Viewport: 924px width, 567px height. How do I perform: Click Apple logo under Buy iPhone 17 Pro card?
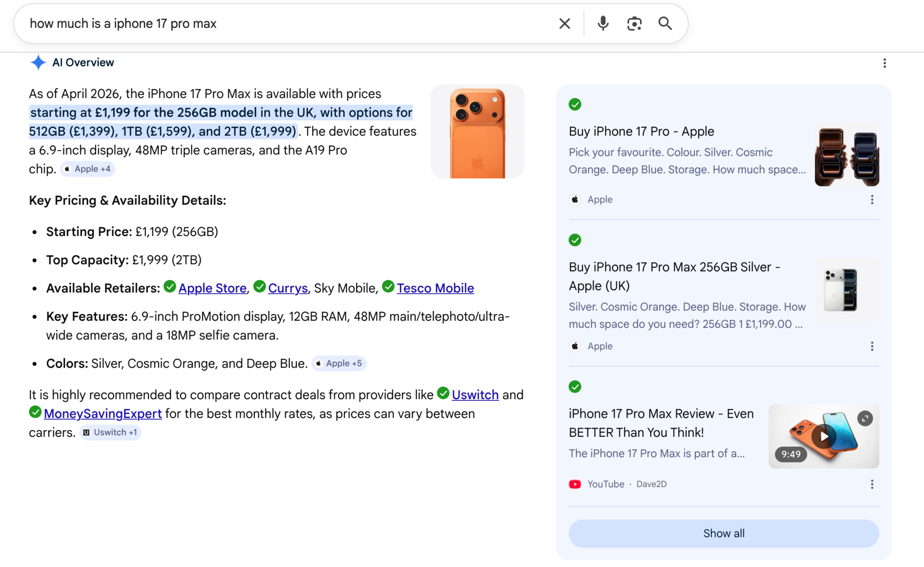pyautogui.click(x=575, y=200)
